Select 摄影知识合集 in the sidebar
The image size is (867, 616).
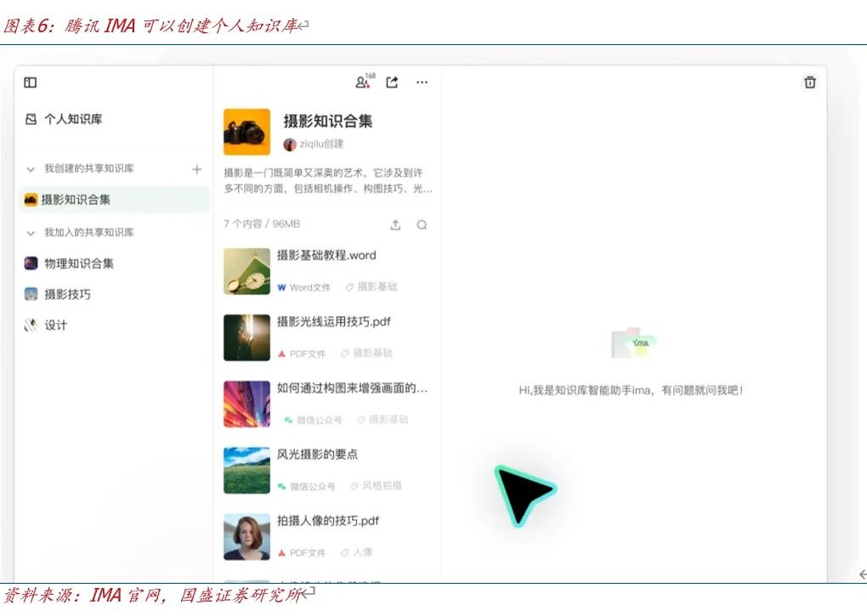click(x=76, y=200)
